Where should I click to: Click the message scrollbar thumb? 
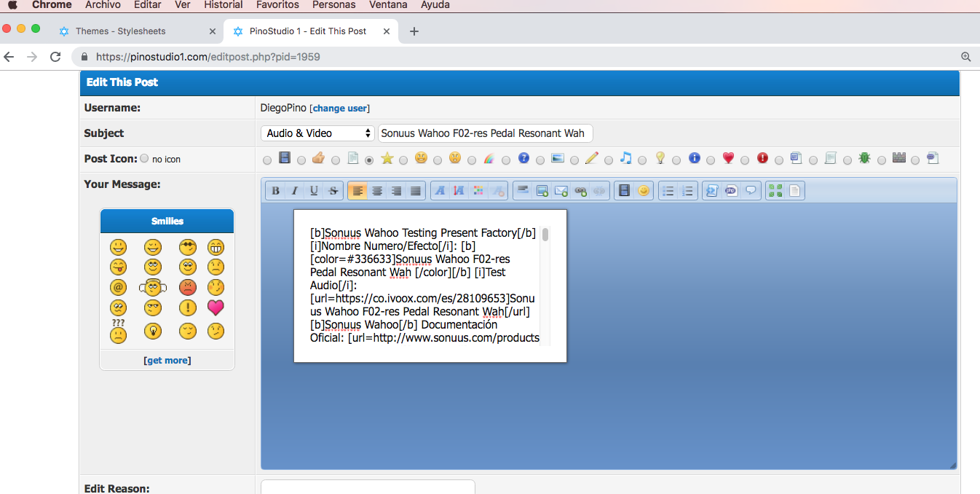point(545,235)
